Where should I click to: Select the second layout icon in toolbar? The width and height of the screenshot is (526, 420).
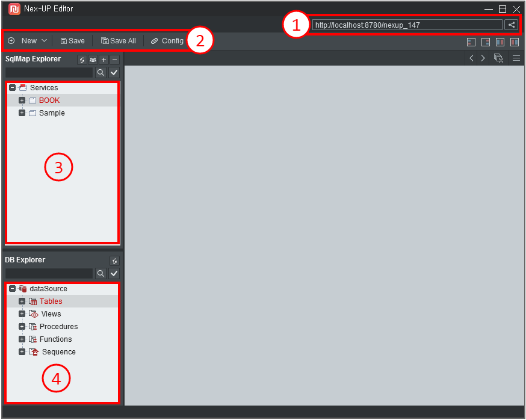(x=486, y=42)
